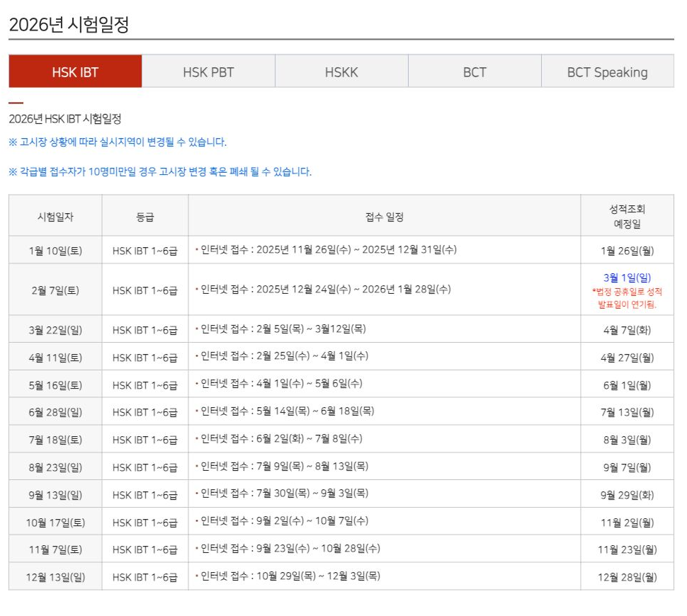Click the red 법정 공휴일 delay note
This screenshot has width=687, height=616.
pyautogui.click(x=627, y=298)
